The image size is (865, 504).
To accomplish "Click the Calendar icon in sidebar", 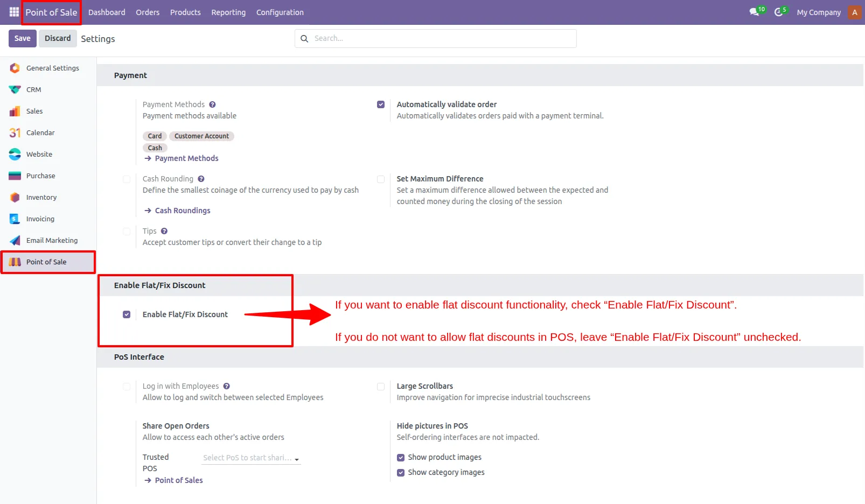I will (x=15, y=133).
